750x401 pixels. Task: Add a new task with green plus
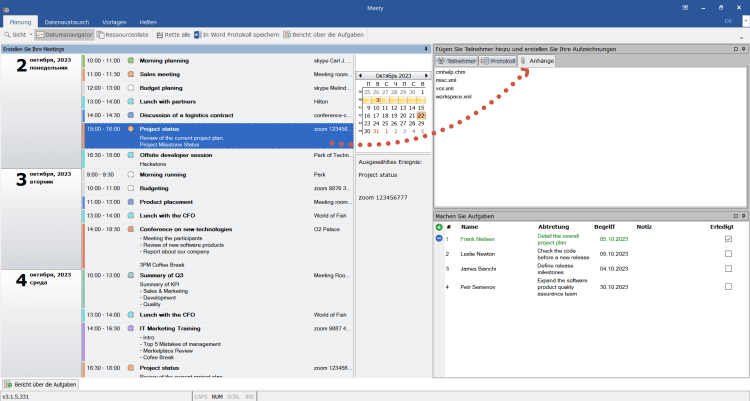439,227
